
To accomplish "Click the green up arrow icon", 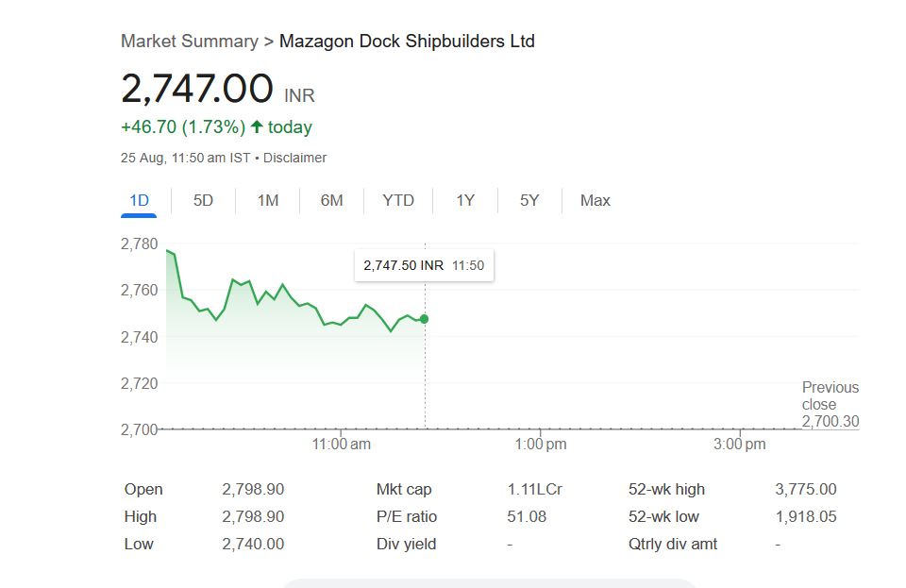I will (257, 126).
